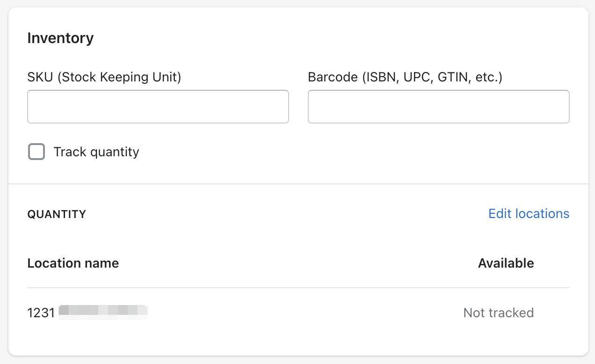Image resolution: width=595 pixels, height=364 pixels.
Task: Open the Edit locations link
Action: coord(529,214)
